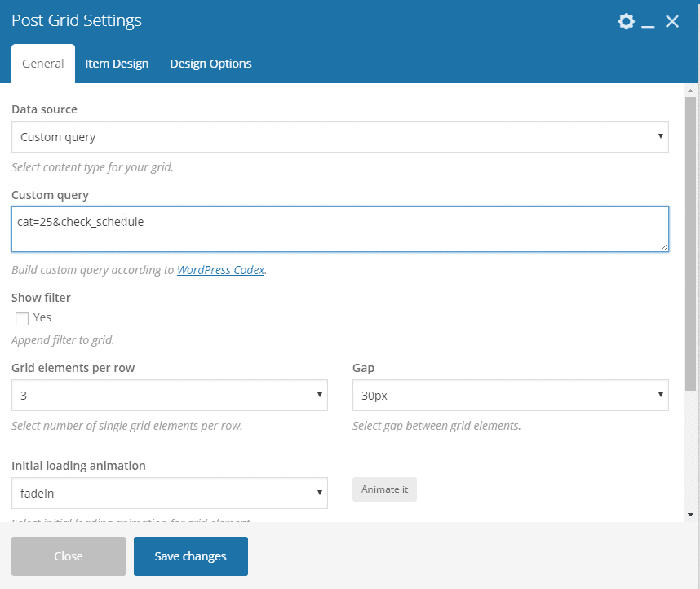Click the Close button
700x589 pixels.
pyautogui.click(x=68, y=556)
